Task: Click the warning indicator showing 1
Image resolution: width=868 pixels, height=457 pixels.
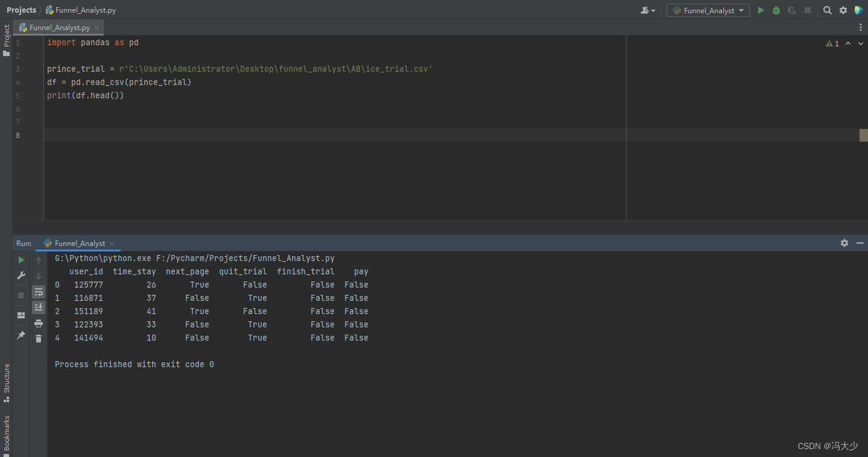Action: (832, 43)
